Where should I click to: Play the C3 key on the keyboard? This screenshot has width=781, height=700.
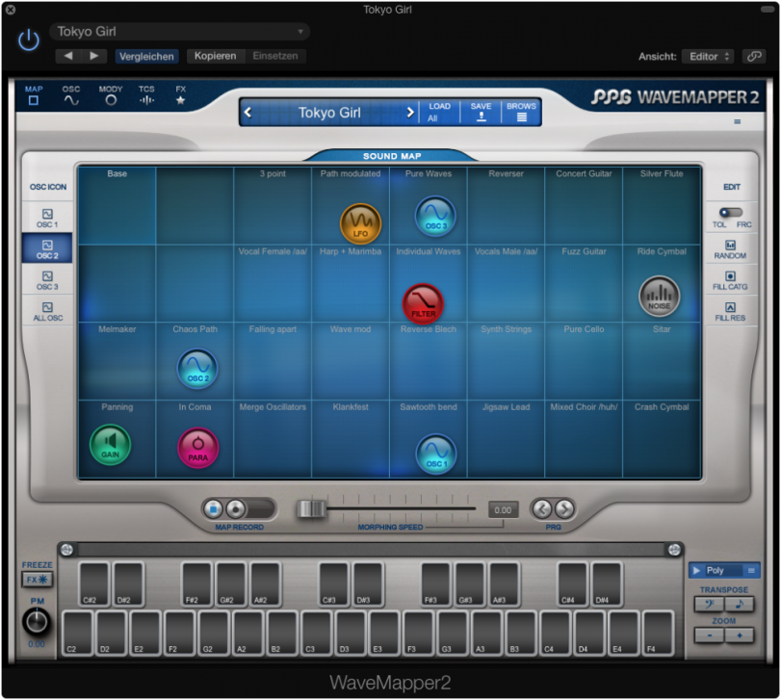pyautogui.click(x=317, y=633)
